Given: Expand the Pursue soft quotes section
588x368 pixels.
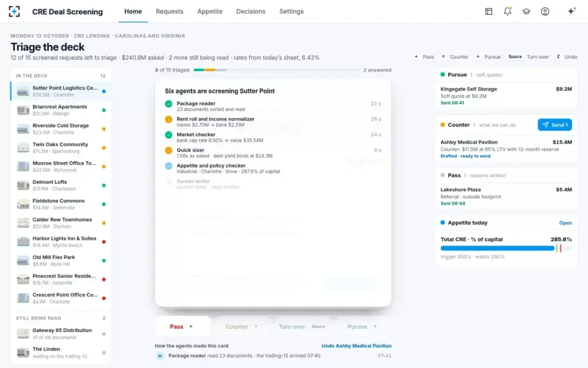Looking at the screenshot, I should (506, 75).
